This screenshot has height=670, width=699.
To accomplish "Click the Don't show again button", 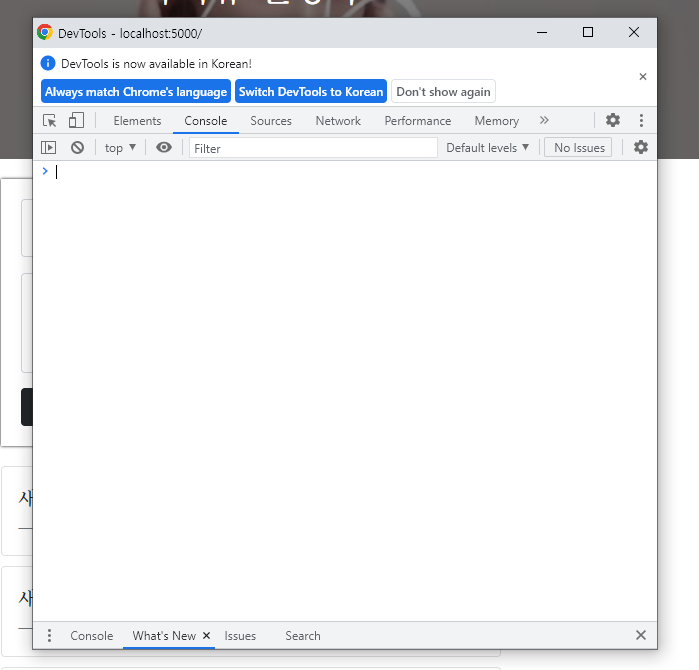I will pos(443,91).
